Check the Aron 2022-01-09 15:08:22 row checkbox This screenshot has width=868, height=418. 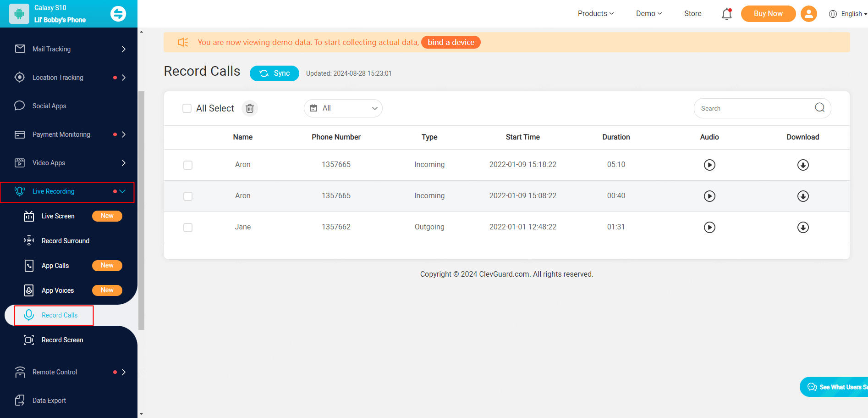(188, 196)
